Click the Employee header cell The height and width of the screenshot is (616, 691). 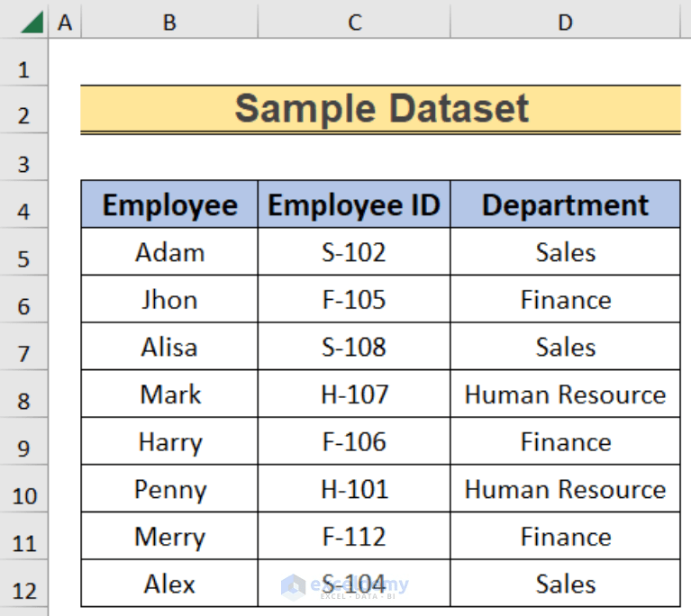point(169,204)
